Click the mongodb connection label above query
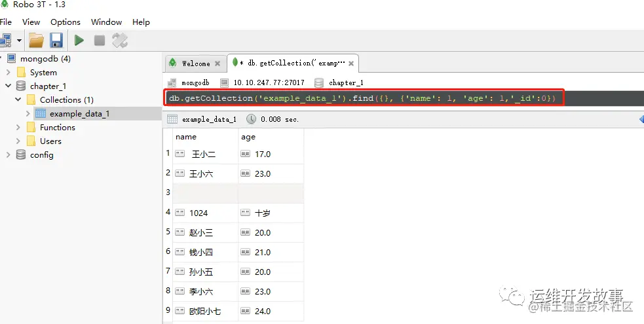The image size is (644, 324). point(195,83)
